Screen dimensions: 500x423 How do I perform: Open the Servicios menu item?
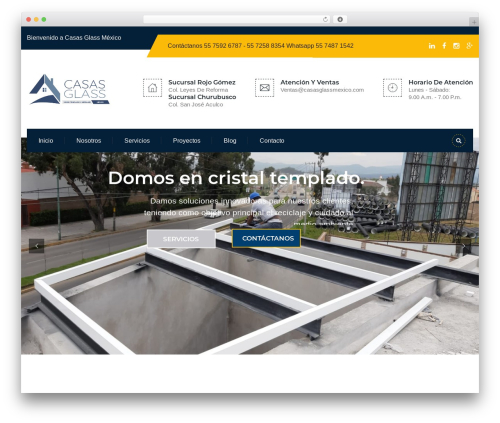tap(137, 141)
